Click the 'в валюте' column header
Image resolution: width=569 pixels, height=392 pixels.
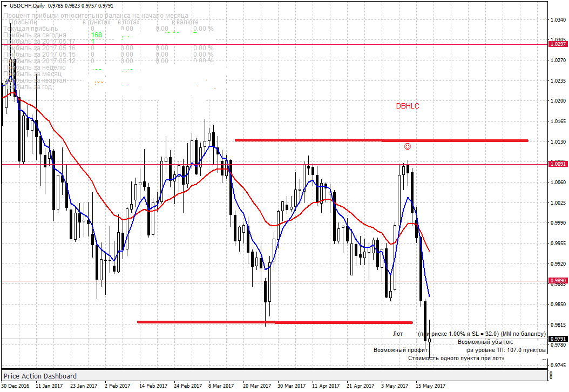185,22
